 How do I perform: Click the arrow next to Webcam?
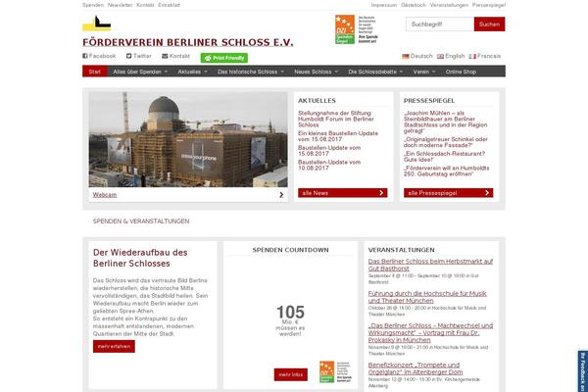click(x=281, y=195)
